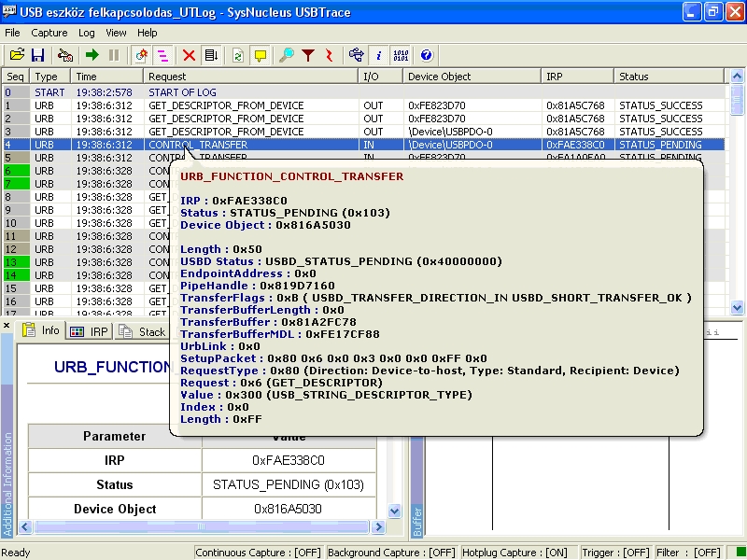Click the Hotplug Capture status indicator
The width and height of the screenshot is (747, 560).
pyautogui.click(x=519, y=553)
